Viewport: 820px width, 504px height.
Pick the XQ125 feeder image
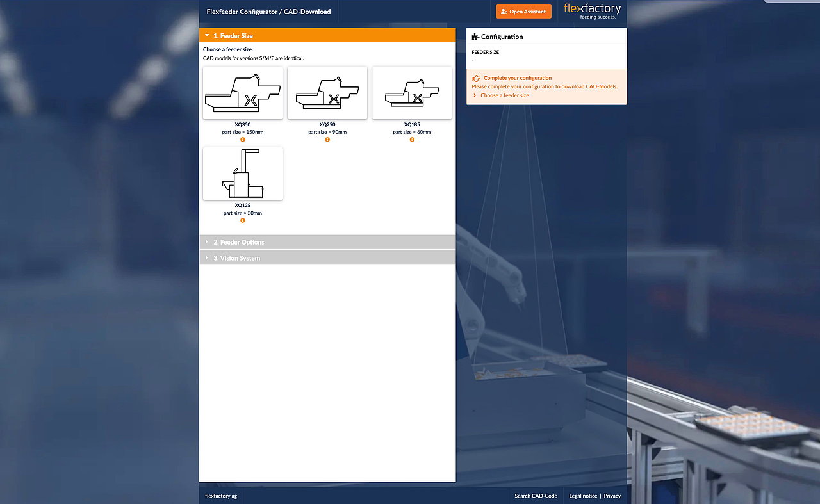pyautogui.click(x=243, y=174)
